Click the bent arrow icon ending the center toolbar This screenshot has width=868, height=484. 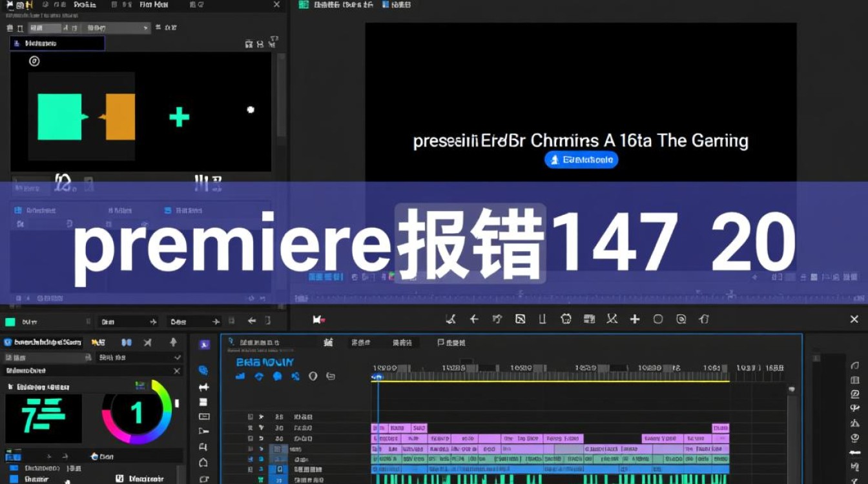click(x=704, y=319)
